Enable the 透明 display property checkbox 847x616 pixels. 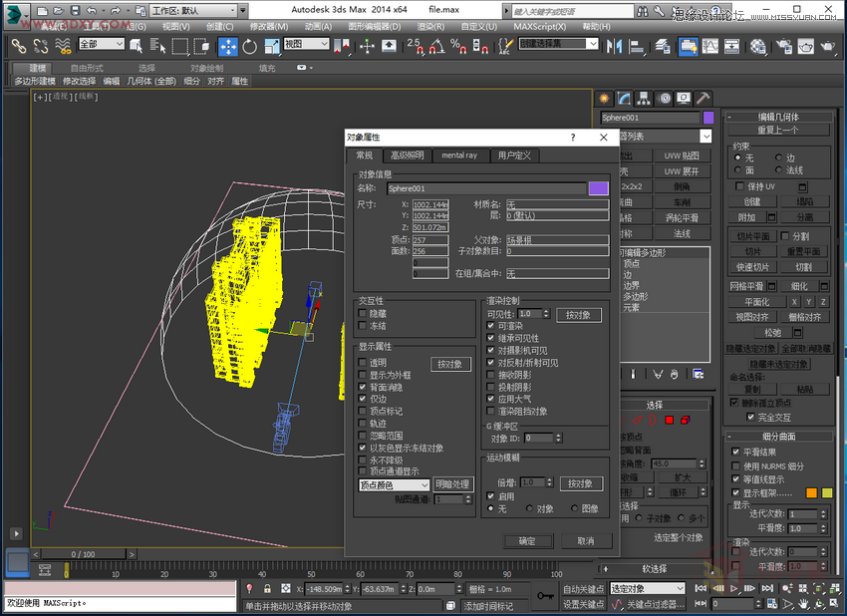(362, 362)
